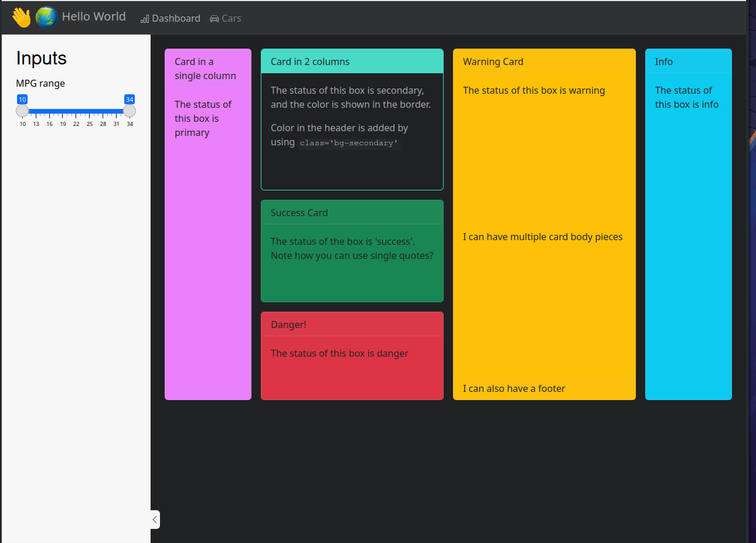This screenshot has height=543, width=756.
Task: Click the MPG range slider at tick 22
Action: pyautogui.click(x=76, y=111)
